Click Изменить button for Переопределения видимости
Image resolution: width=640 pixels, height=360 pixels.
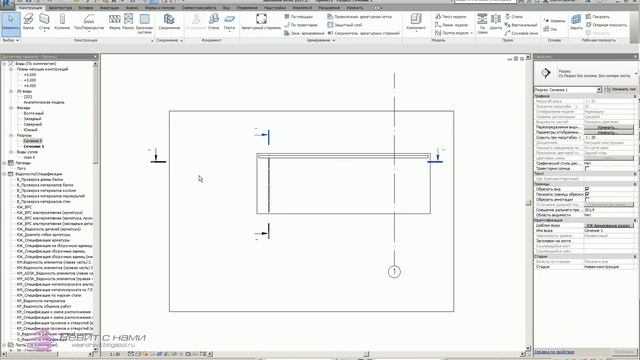pyautogui.click(x=609, y=127)
